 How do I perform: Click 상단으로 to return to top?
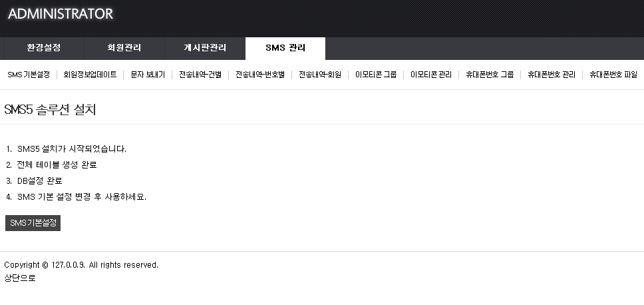point(20,278)
